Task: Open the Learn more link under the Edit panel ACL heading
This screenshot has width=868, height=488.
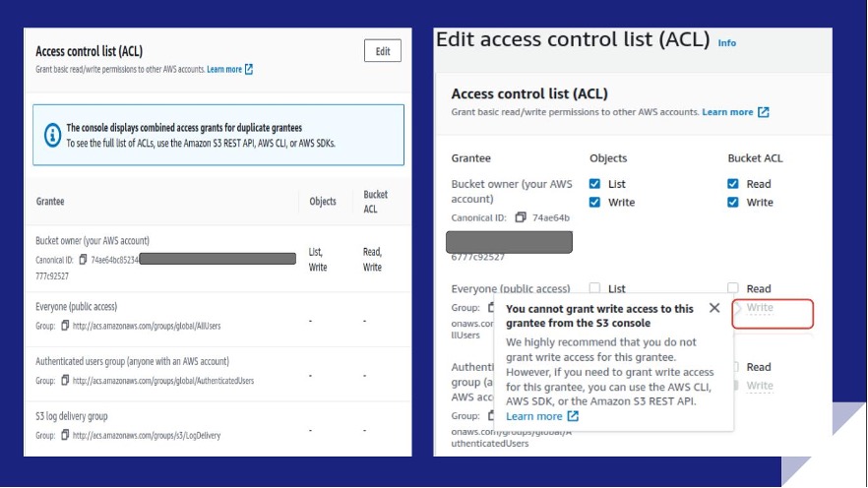Action: (x=727, y=112)
